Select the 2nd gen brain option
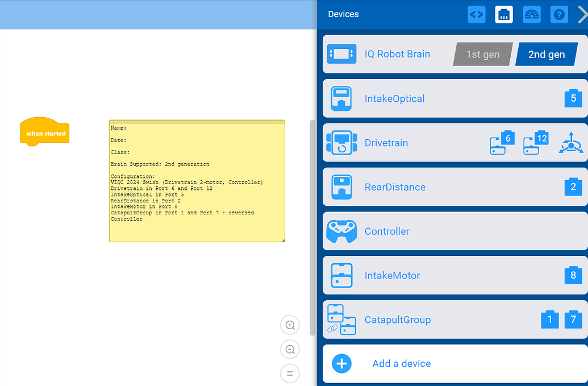This screenshot has height=386, width=588. 545,54
